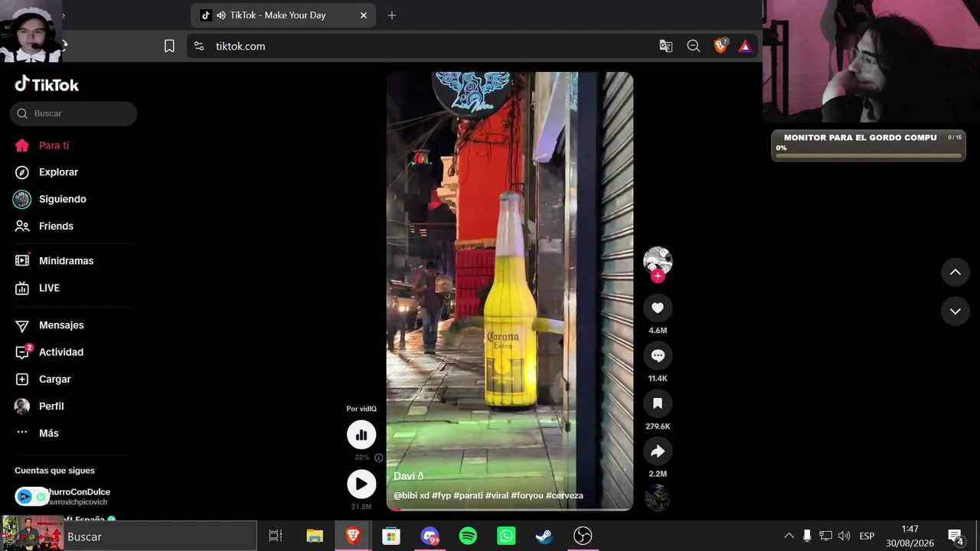The width and height of the screenshot is (980, 551).
Task: Open the #cerveza hashtag
Action: point(564,496)
